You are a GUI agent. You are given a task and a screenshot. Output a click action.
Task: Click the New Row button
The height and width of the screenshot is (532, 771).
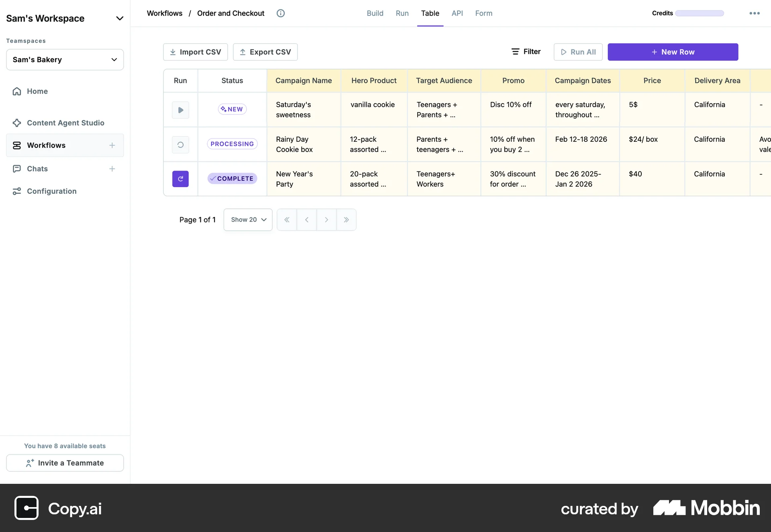point(673,52)
